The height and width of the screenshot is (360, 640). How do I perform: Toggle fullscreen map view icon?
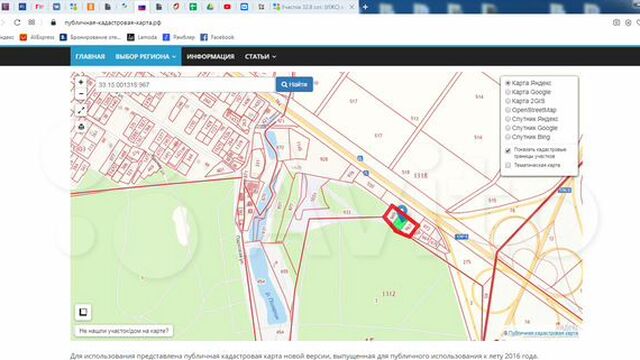coord(81,111)
